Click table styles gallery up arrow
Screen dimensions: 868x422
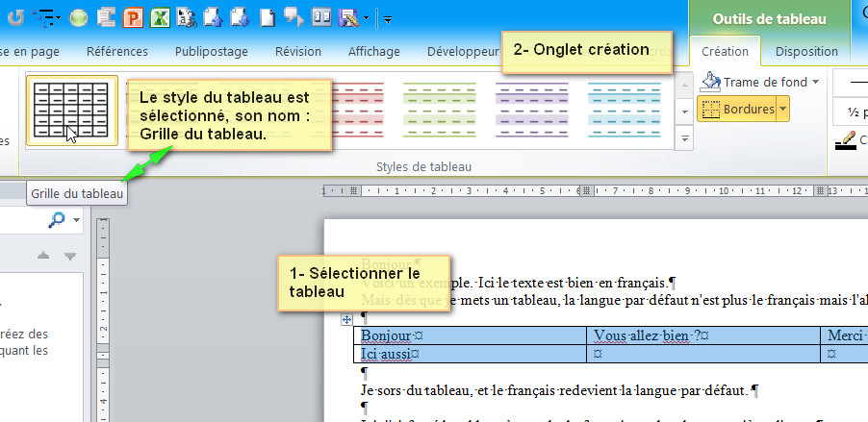685,84
